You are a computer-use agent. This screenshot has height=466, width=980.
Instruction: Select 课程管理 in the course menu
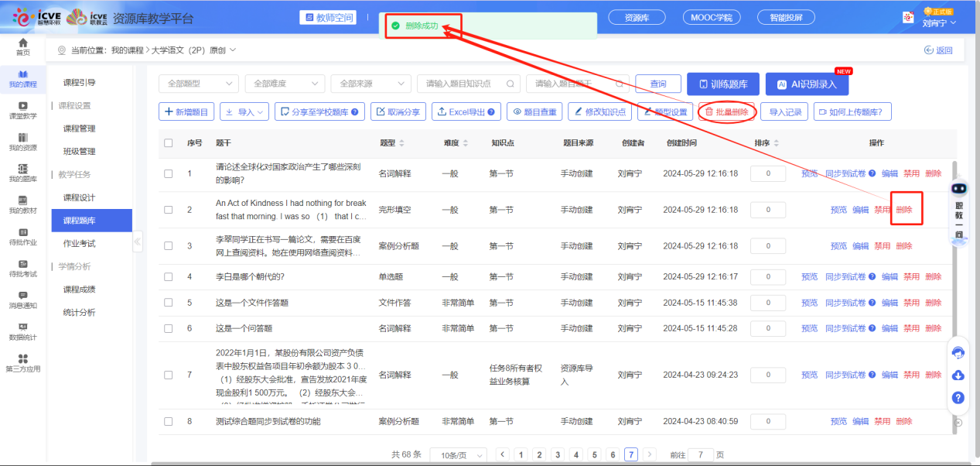(80, 128)
